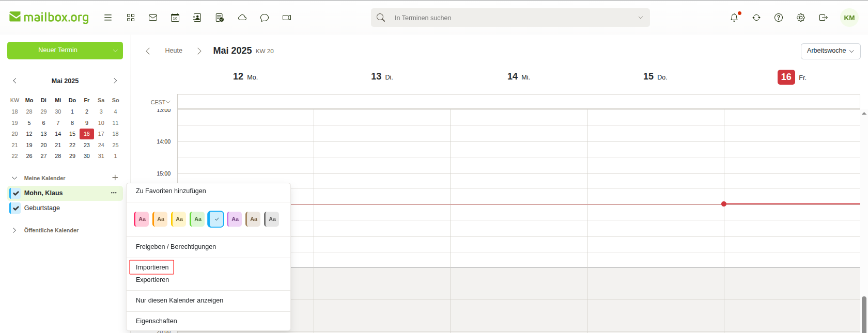Select May 16 in the mini calendar
Image resolution: width=868 pixels, height=333 pixels.
87,134
